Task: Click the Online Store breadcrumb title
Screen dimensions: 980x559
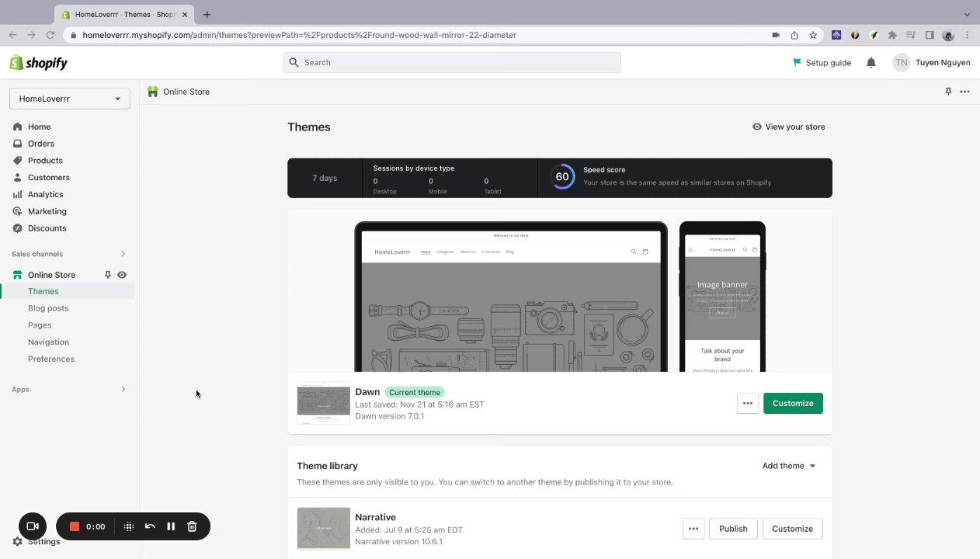Action: pos(186,92)
